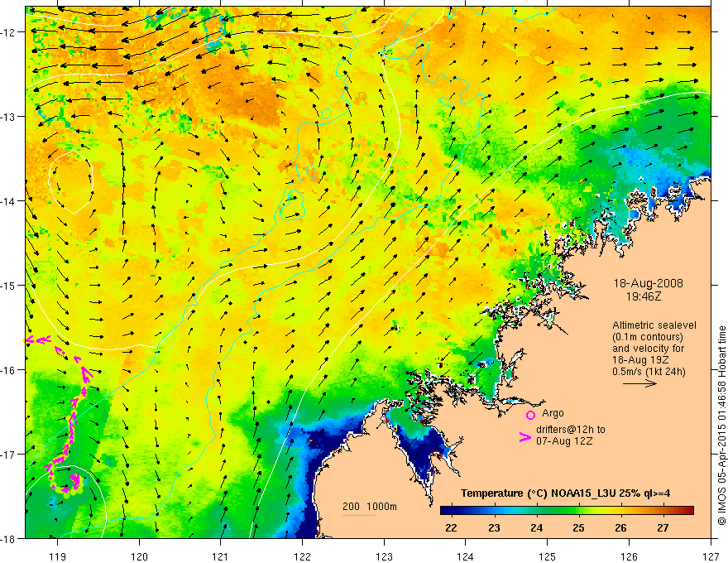Click the magenta drifters arrowhead legend symbol
Screen dimensions: 728x563
point(524,437)
